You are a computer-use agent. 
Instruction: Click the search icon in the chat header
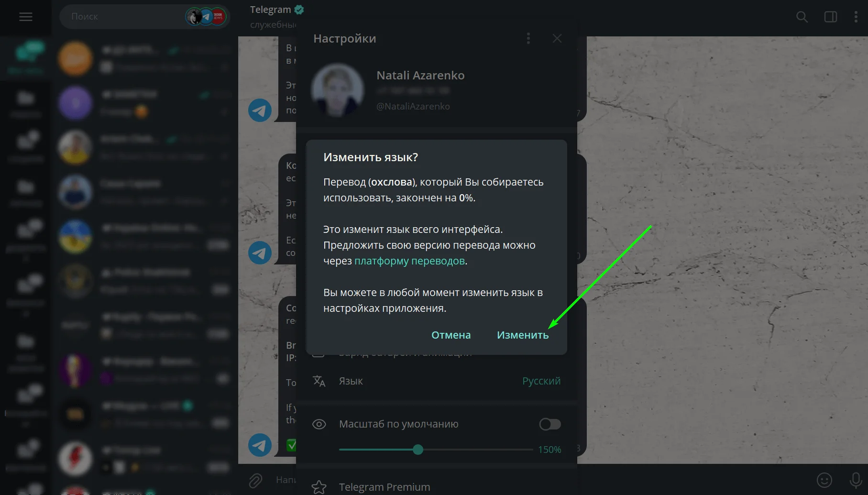[x=802, y=17]
